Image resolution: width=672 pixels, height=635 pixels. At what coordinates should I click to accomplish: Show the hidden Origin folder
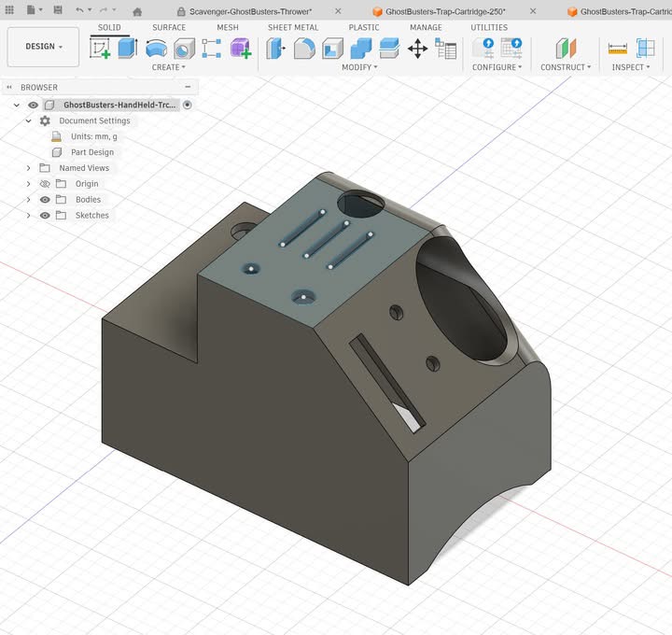point(45,184)
